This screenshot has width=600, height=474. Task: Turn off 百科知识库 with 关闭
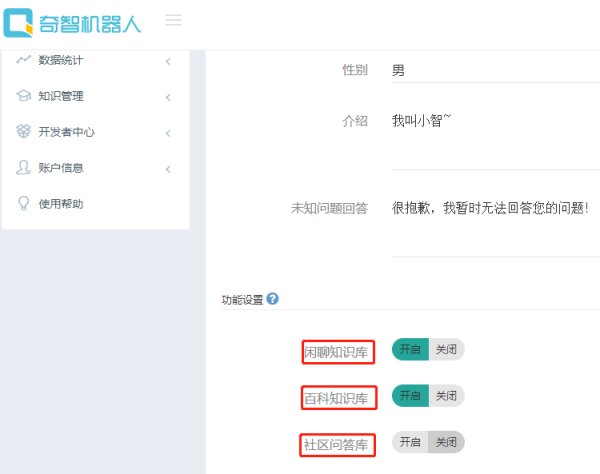coord(446,396)
